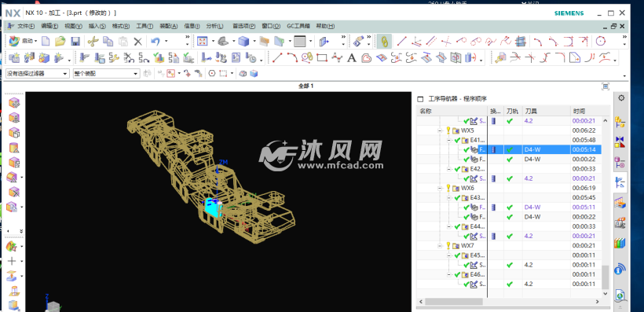This screenshot has width=644, height=312.
Task: Sort by the 刀轨 column header
Action: pos(513,112)
